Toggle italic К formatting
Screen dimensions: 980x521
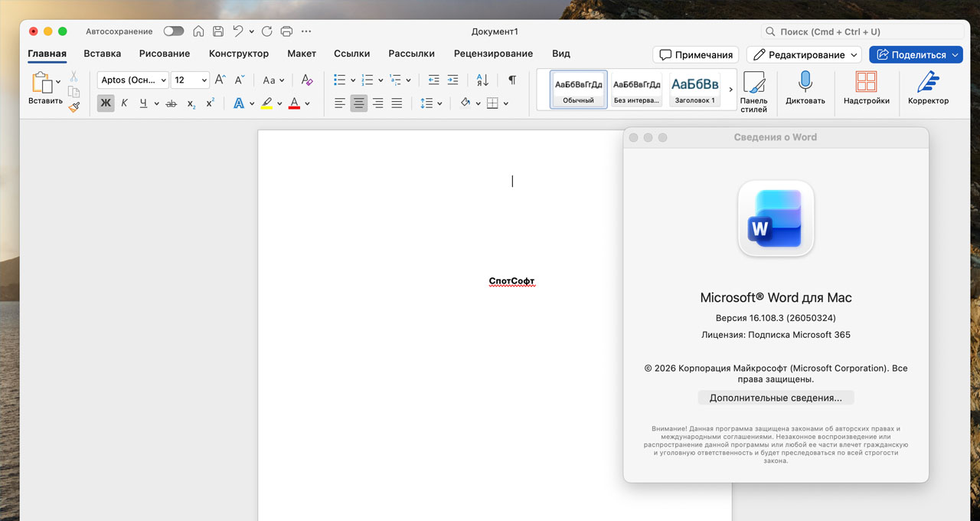pos(125,103)
